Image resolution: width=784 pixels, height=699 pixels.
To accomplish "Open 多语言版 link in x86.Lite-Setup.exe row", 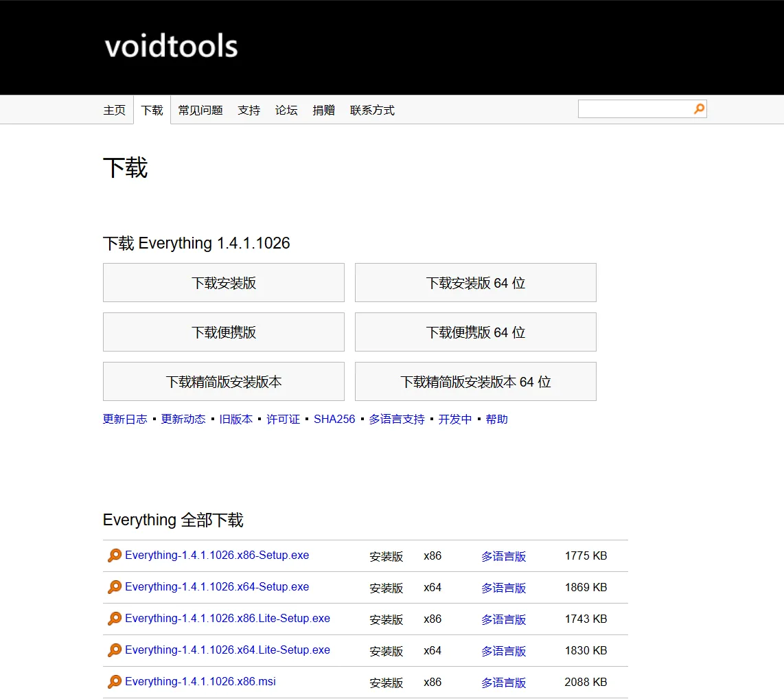I will click(503, 619).
